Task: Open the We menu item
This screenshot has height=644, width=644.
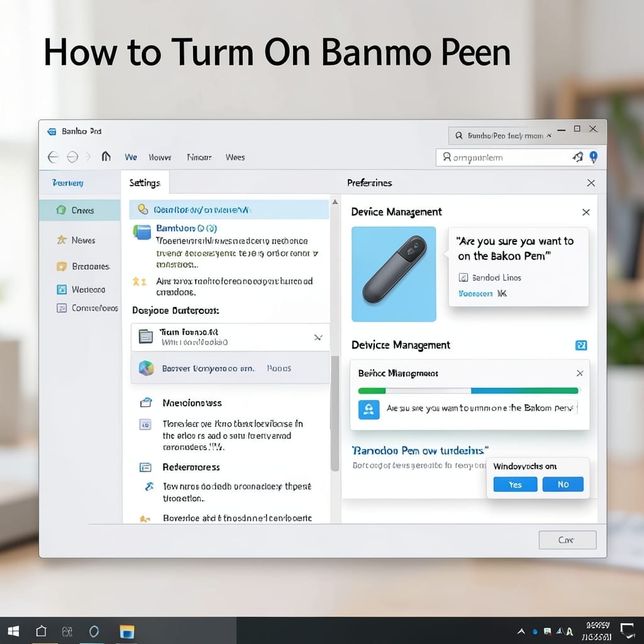Action: coord(131,157)
